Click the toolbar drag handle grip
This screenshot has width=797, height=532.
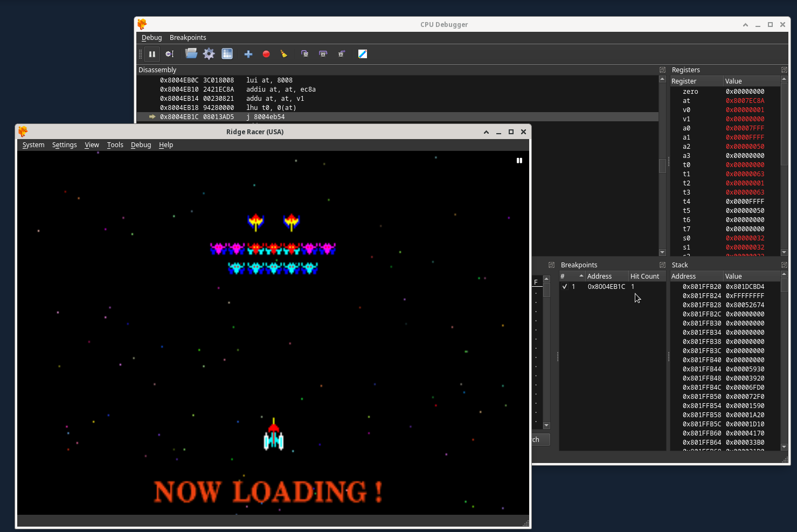tap(141, 54)
